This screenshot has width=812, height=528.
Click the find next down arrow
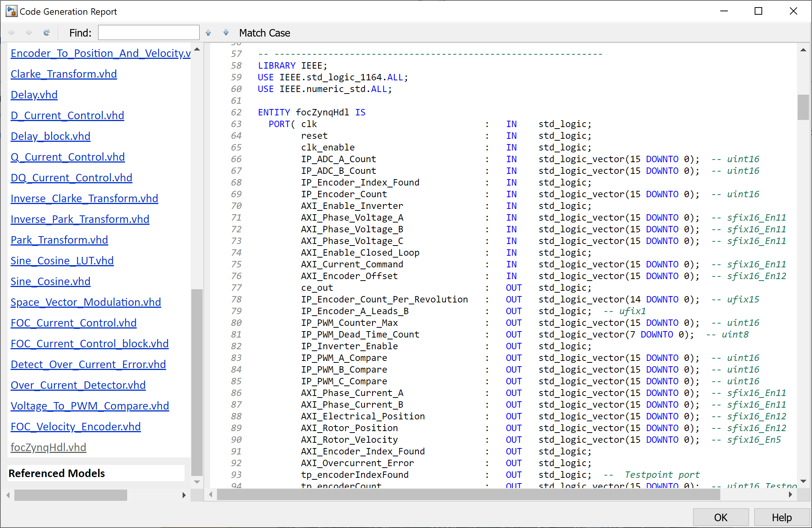point(226,33)
